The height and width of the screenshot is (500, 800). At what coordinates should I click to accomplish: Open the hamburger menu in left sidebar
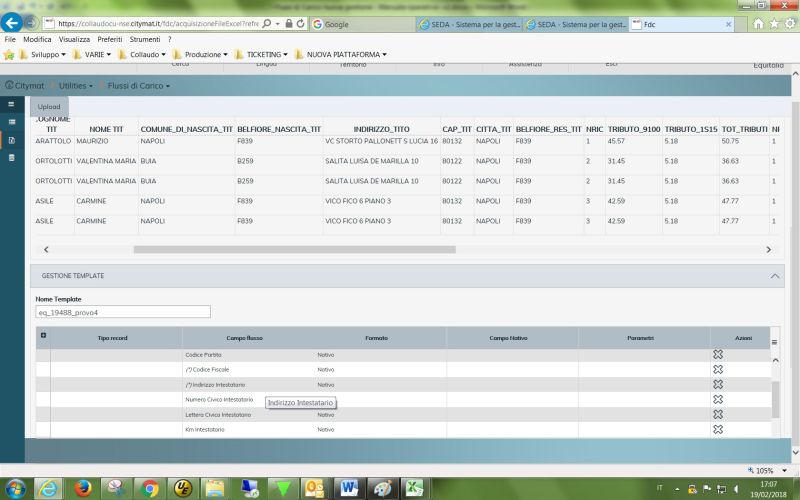point(11,104)
